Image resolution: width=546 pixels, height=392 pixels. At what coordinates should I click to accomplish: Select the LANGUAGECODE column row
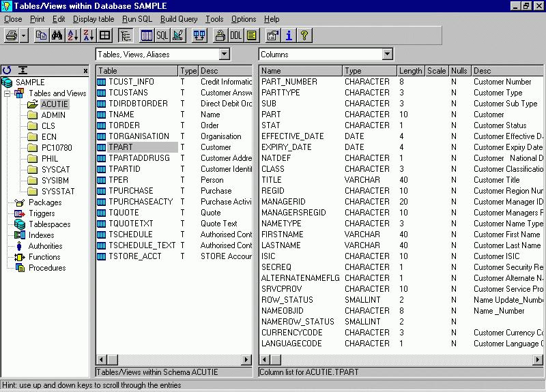pyautogui.click(x=401, y=344)
